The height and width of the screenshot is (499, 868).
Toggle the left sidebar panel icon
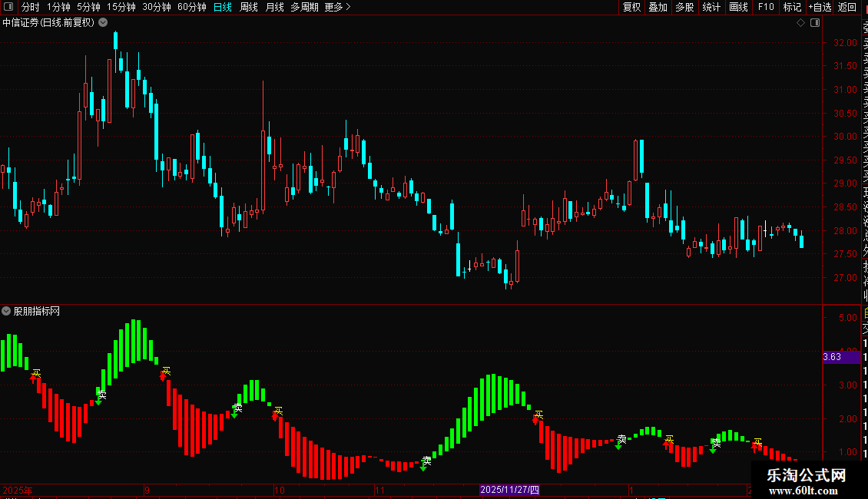pos(8,7)
